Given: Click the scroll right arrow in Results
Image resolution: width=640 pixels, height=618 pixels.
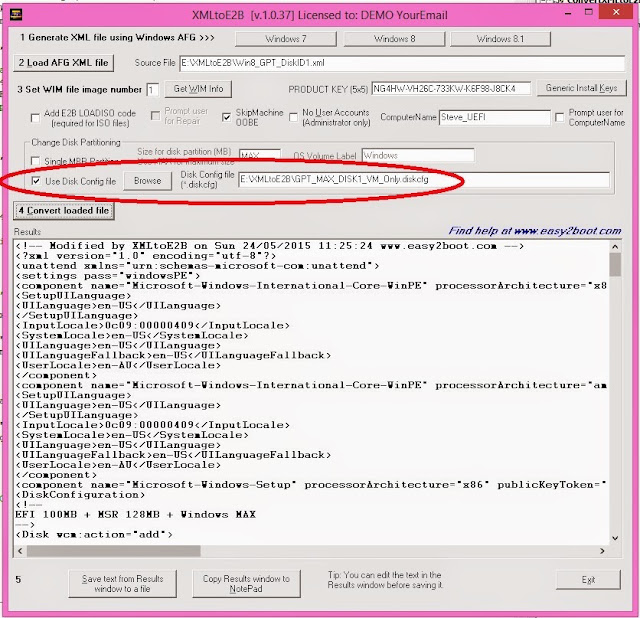Looking at the screenshot, I should [602, 551].
